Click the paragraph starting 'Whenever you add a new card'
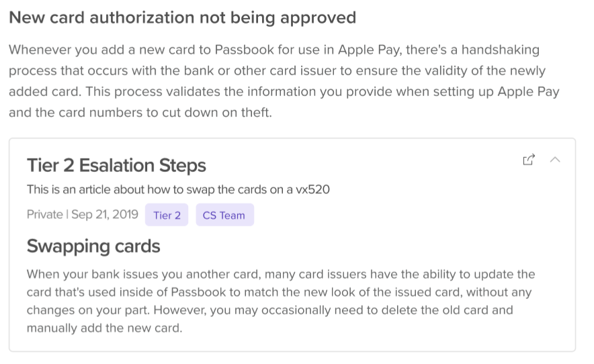Screen dimensions: 594x364 click(282, 81)
